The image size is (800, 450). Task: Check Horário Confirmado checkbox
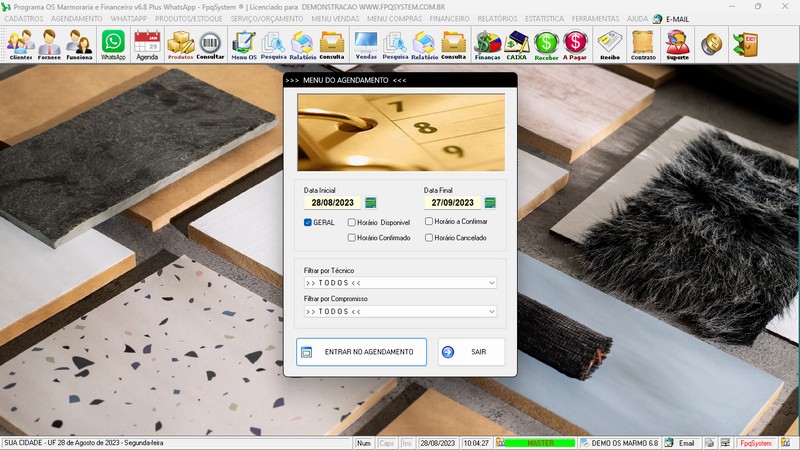click(x=352, y=238)
